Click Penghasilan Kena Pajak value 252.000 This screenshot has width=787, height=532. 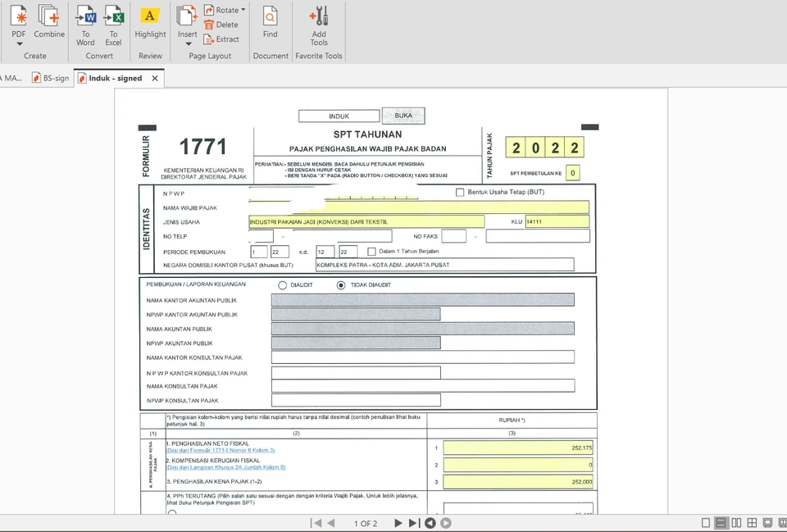[518, 482]
